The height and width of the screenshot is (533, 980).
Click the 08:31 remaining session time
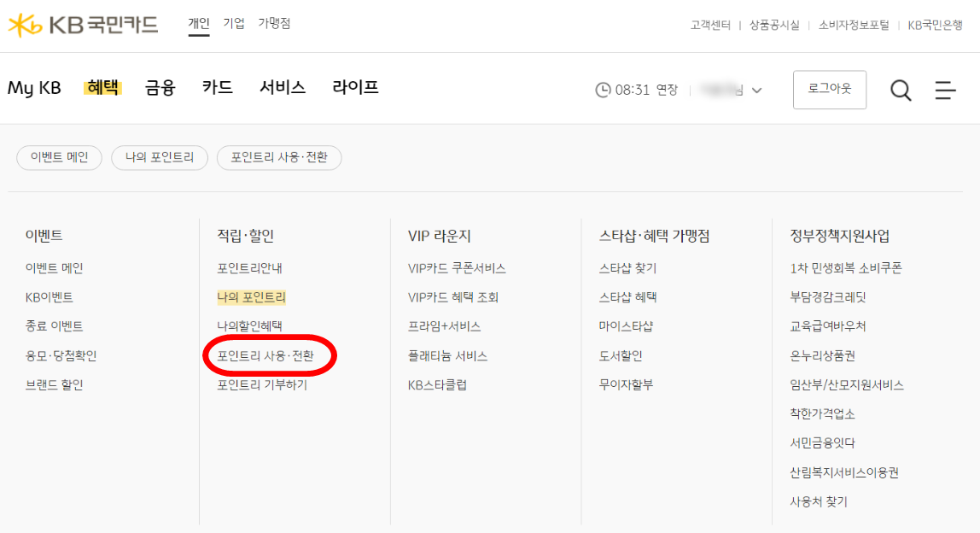tap(633, 90)
